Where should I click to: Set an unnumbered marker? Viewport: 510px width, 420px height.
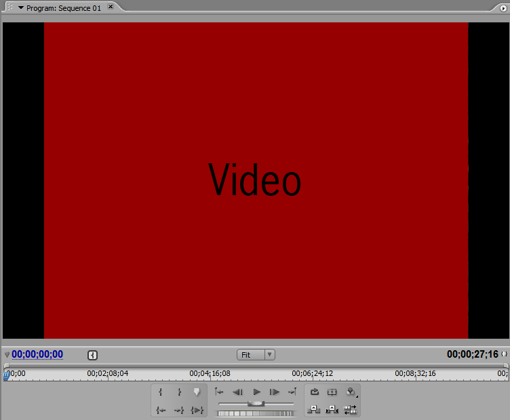pos(197,392)
